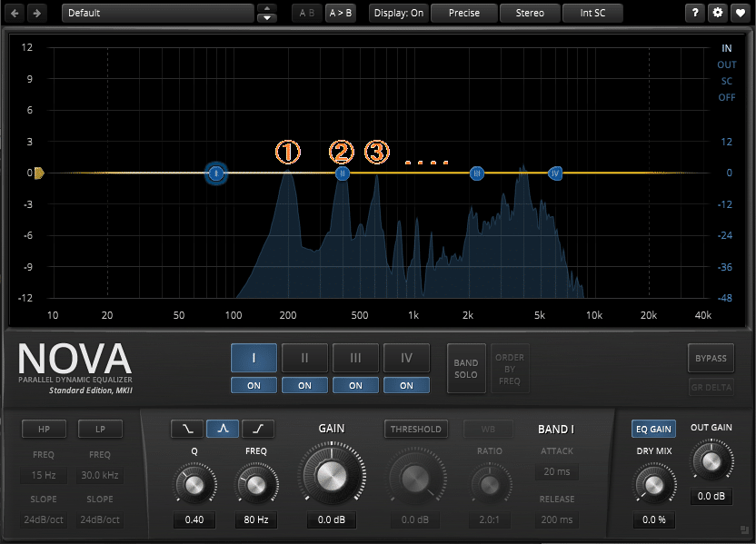This screenshot has width=756, height=544.
Task: Click the DRY MIX knob
Action: tap(654, 484)
